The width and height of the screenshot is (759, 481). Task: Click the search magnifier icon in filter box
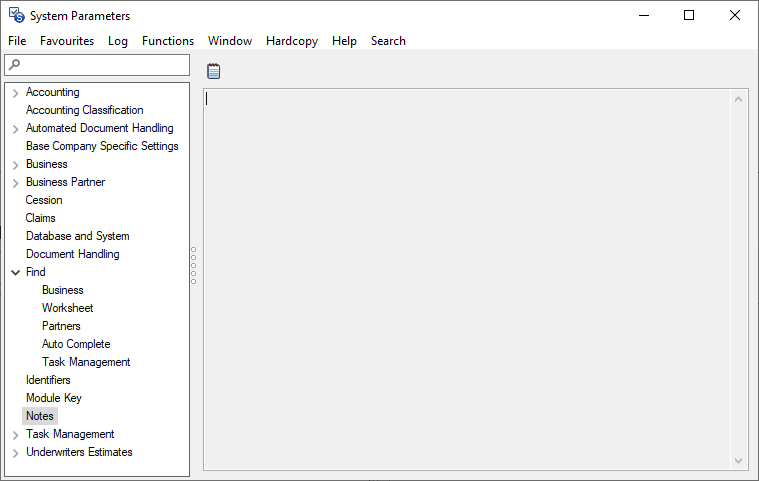[14, 65]
